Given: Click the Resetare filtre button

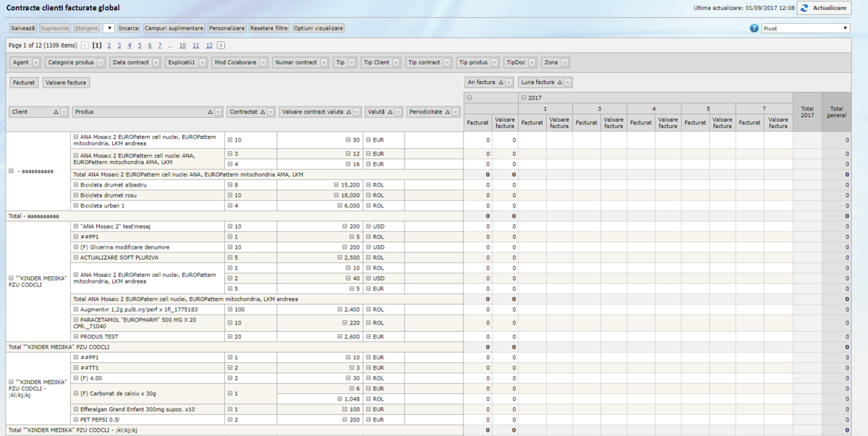Looking at the screenshot, I should point(269,28).
